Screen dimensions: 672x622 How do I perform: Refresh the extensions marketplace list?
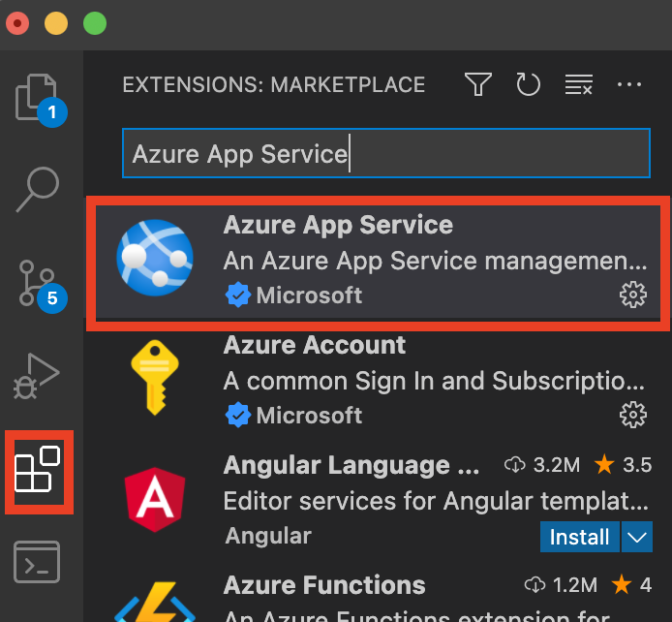coord(528,85)
